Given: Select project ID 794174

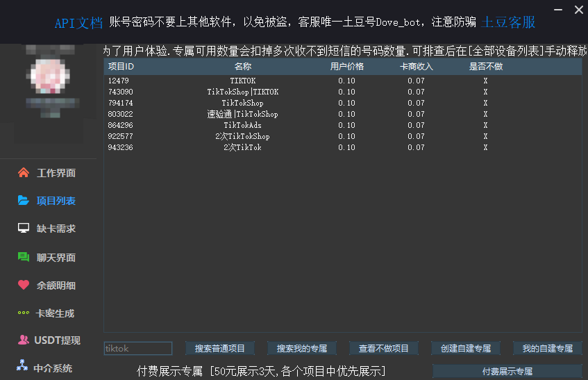Looking at the screenshot, I should point(120,103).
